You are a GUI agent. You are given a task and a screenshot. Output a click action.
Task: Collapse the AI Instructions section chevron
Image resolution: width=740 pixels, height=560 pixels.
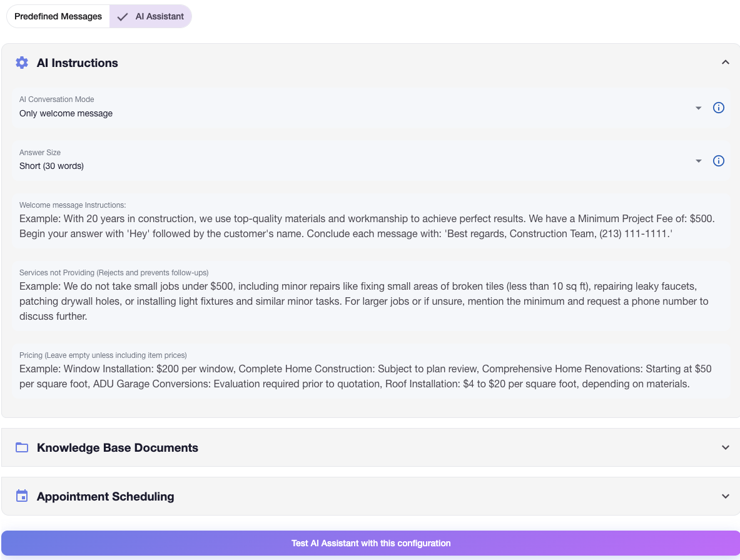725,63
